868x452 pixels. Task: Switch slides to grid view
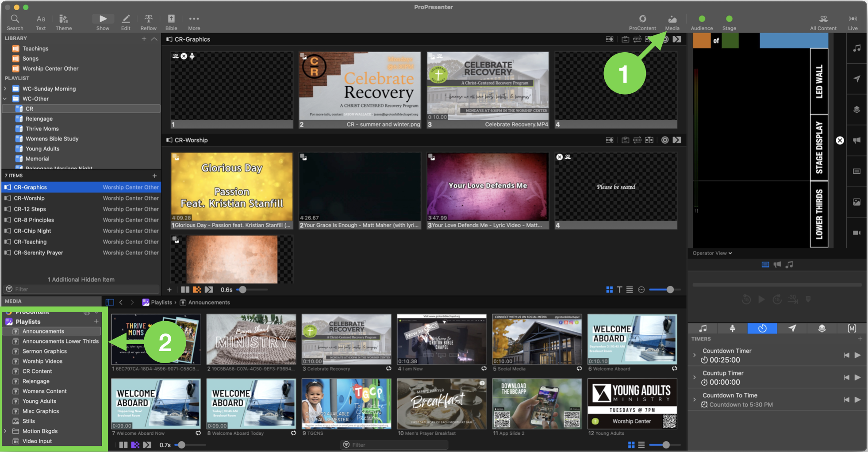click(609, 290)
